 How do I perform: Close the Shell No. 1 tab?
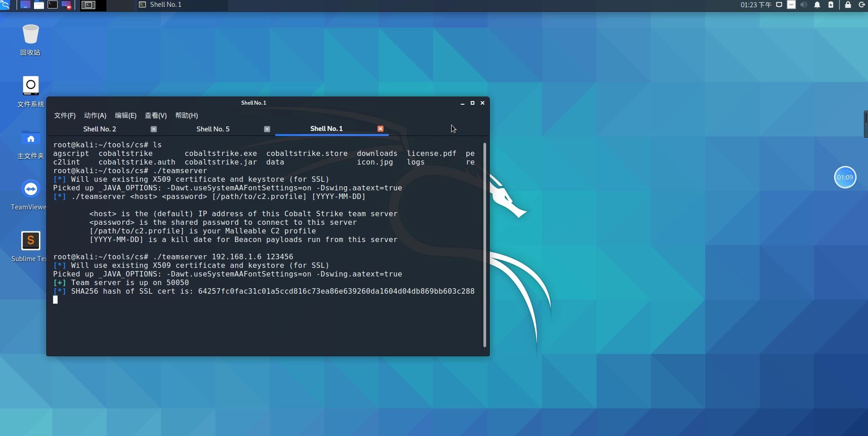(380, 129)
